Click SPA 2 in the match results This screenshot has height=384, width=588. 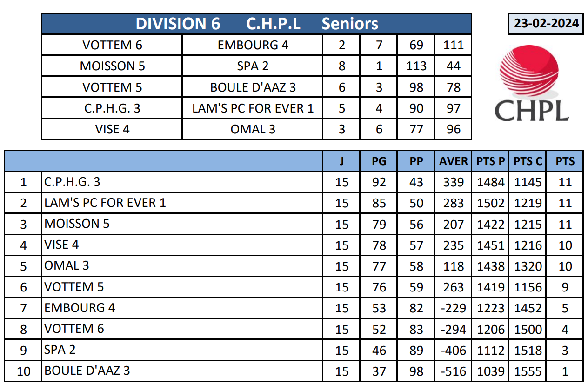tap(253, 66)
